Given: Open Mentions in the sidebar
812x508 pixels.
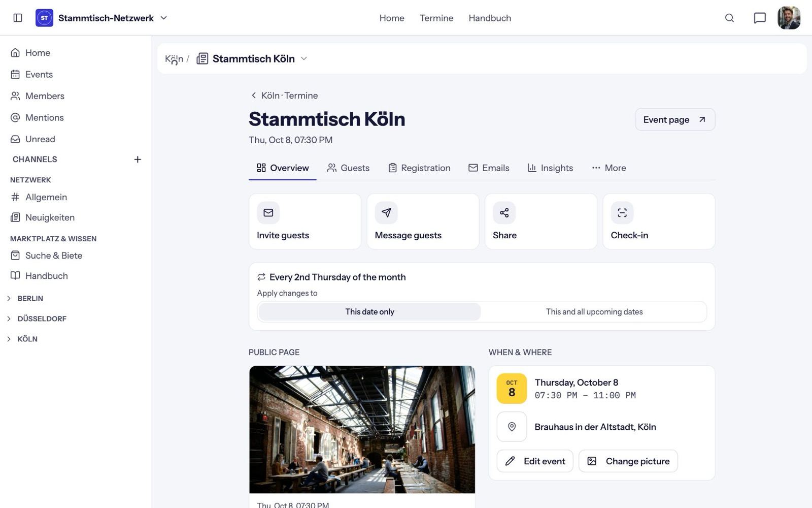Looking at the screenshot, I should [x=76, y=118].
